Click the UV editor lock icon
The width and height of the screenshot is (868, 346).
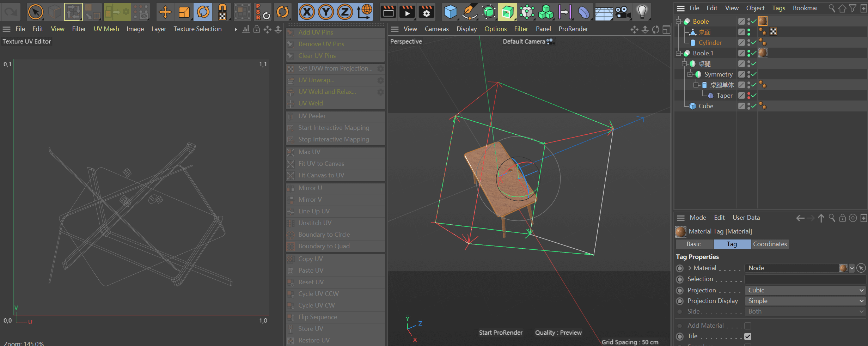pyautogui.click(x=257, y=29)
